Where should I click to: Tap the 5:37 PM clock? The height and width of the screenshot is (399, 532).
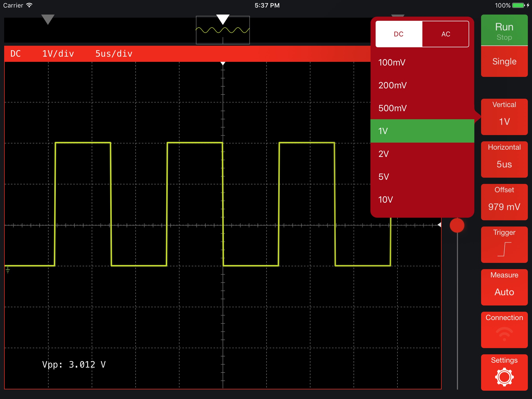tap(267, 5)
